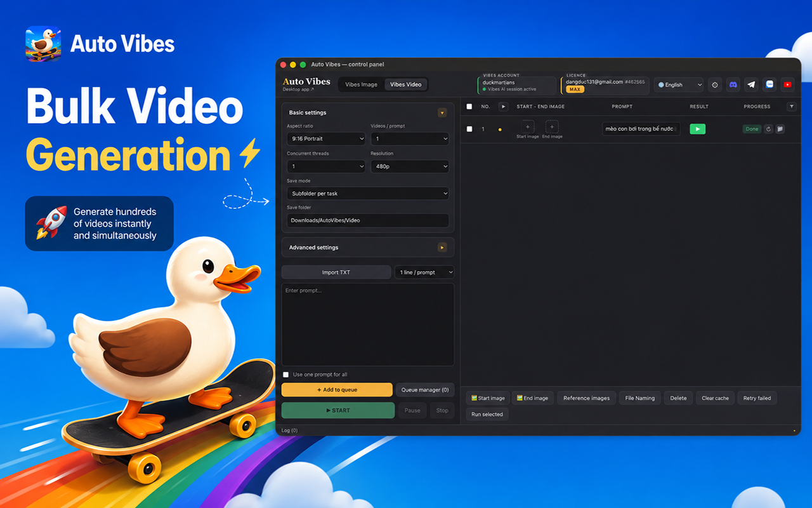
Task: Open the Concurrent threads dropdown
Action: click(x=326, y=166)
